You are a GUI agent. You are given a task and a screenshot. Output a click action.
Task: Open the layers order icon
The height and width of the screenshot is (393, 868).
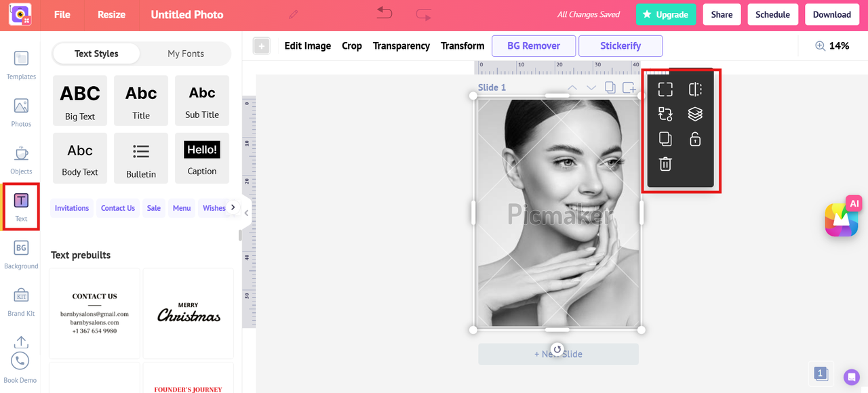coord(695,114)
